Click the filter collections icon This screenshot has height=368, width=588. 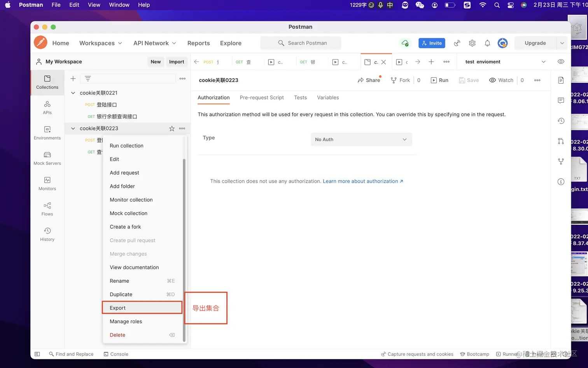pos(88,79)
